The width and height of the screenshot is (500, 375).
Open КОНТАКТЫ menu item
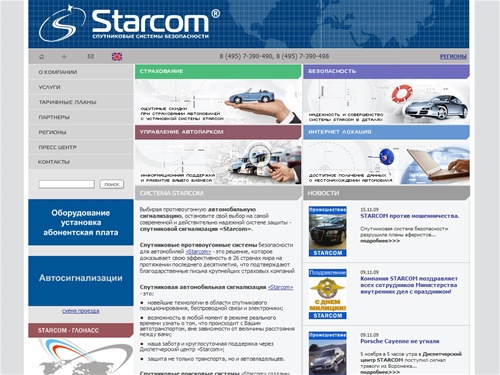81,162
